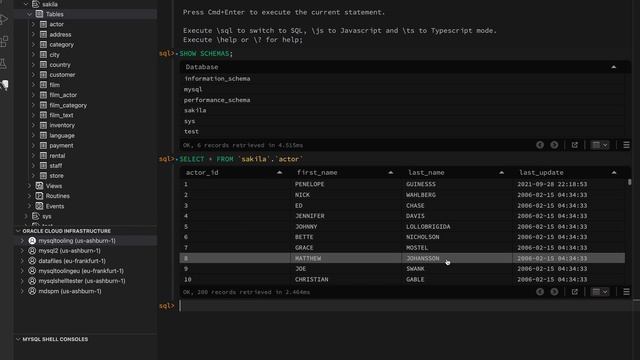Select mysqltoolingeu (eu-frankfurt-1) profile
The height and width of the screenshot is (360, 640).
[x=81, y=271]
